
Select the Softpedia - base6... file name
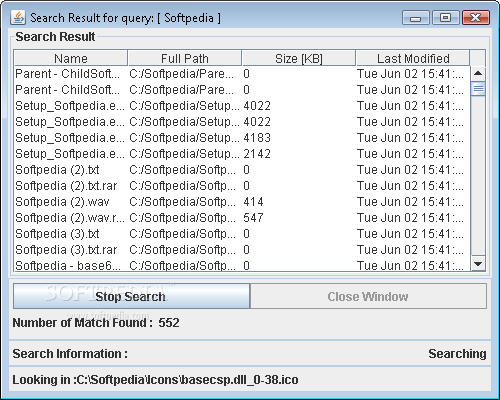point(68,265)
